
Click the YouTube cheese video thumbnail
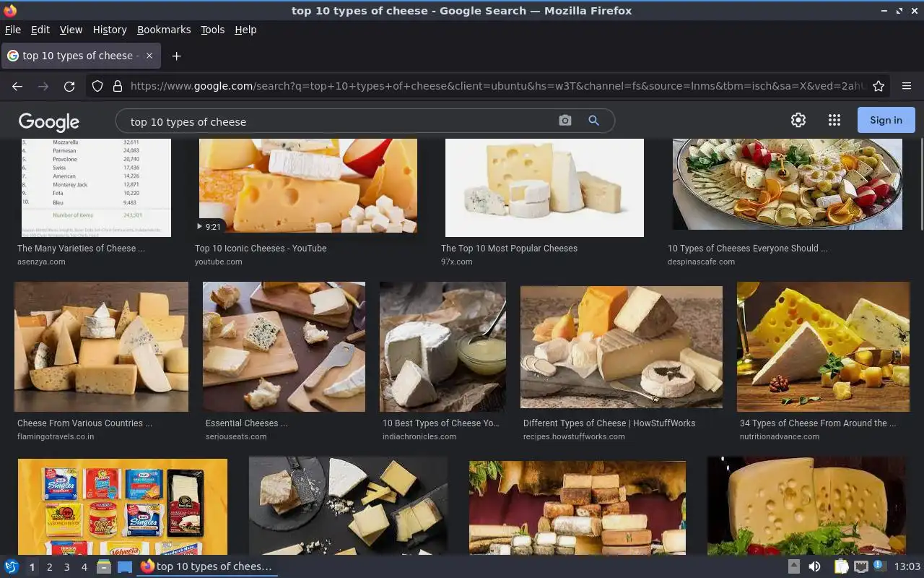pyautogui.click(x=308, y=186)
